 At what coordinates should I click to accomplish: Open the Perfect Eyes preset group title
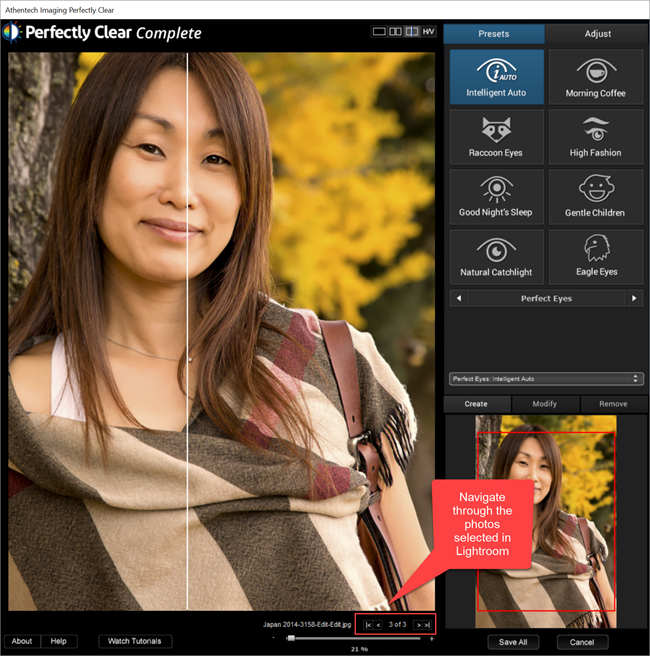[x=546, y=298]
